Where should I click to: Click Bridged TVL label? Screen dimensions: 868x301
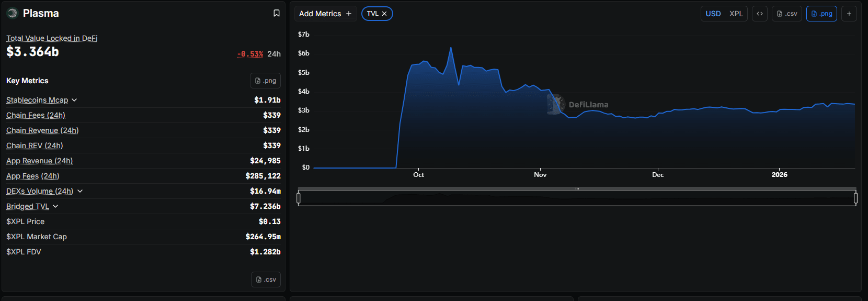[x=28, y=206]
